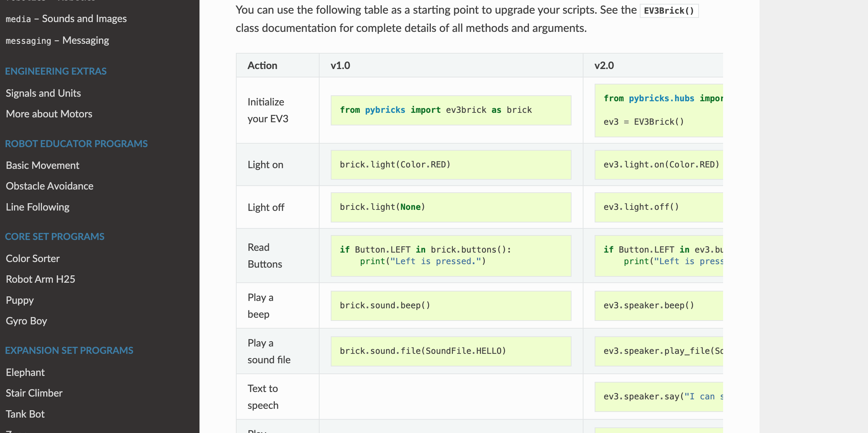Image resolution: width=868 pixels, height=433 pixels.
Task: Click the brick.sound.file(SoundFile.HELLO) code block
Action: pos(451,351)
